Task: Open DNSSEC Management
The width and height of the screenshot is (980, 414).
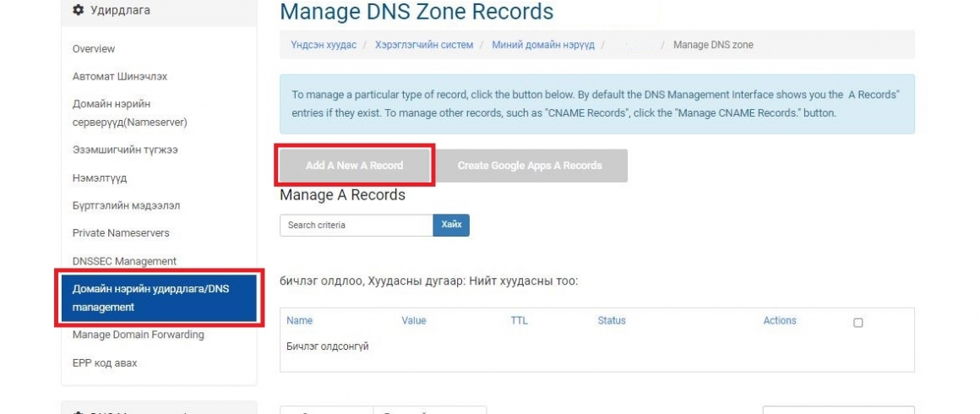Action: point(124,261)
